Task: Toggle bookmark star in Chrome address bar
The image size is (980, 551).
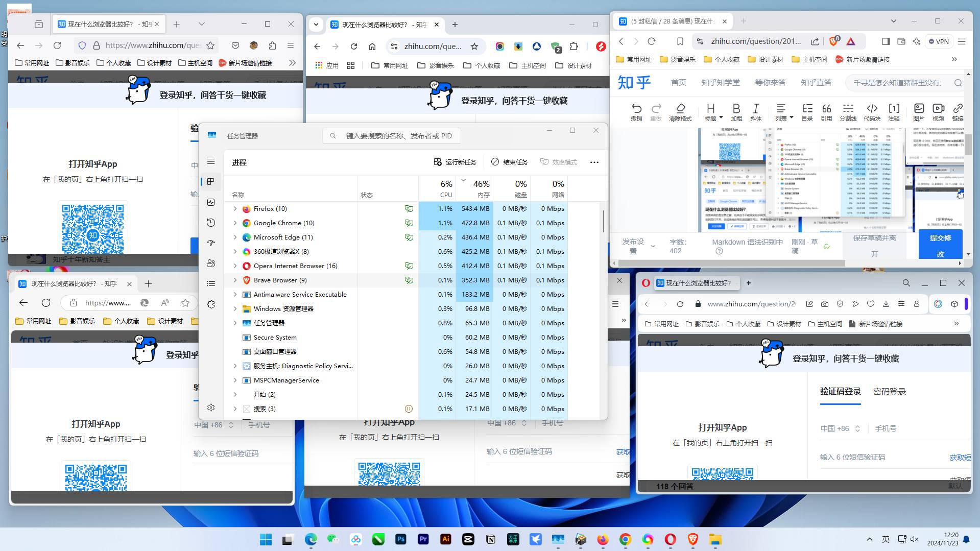Action: point(474,46)
